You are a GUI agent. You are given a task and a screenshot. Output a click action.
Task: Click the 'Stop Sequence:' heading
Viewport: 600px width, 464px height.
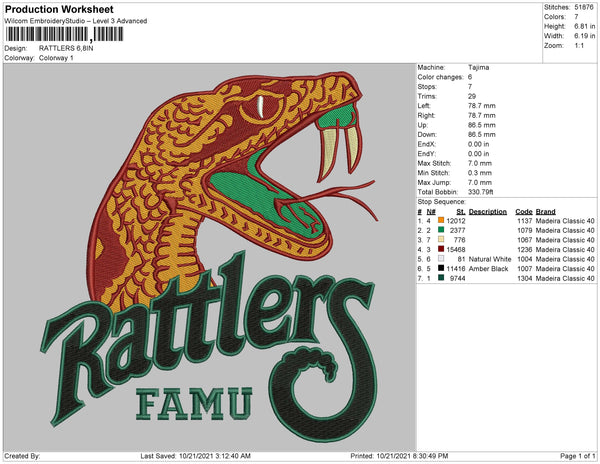tap(442, 202)
